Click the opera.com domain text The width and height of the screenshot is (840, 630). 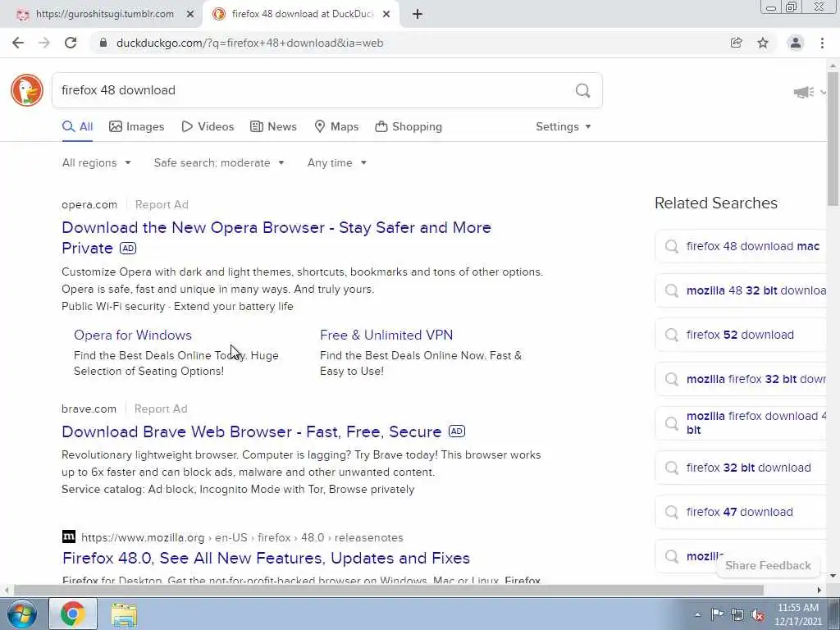(x=89, y=204)
